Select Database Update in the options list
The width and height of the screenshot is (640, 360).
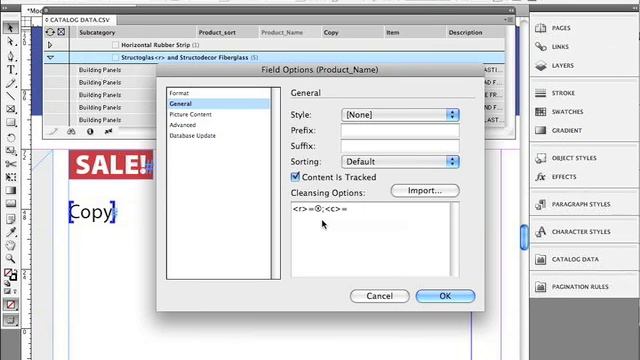[x=192, y=136]
